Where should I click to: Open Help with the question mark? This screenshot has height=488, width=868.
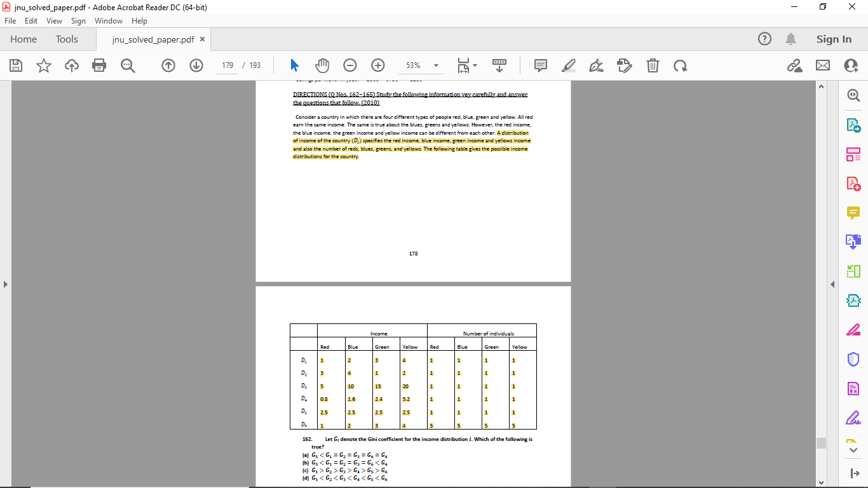764,39
